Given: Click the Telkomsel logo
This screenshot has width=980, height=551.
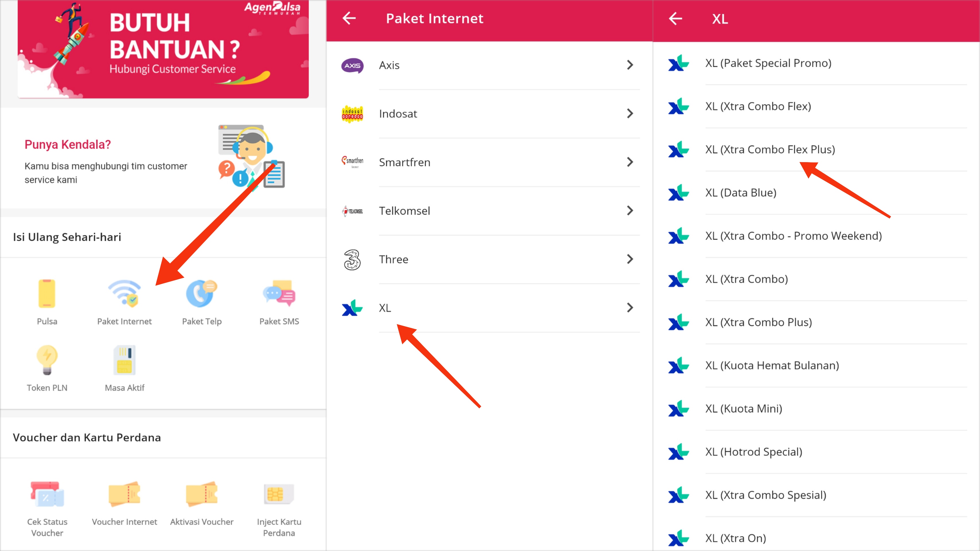Looking at the screenshot, I should pos(352,211).
